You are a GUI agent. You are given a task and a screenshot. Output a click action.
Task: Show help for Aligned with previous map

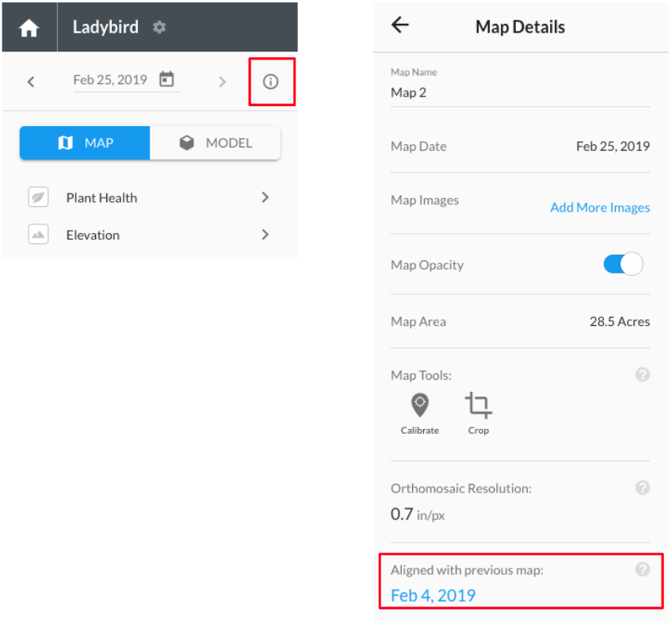(x=643, y=569)
